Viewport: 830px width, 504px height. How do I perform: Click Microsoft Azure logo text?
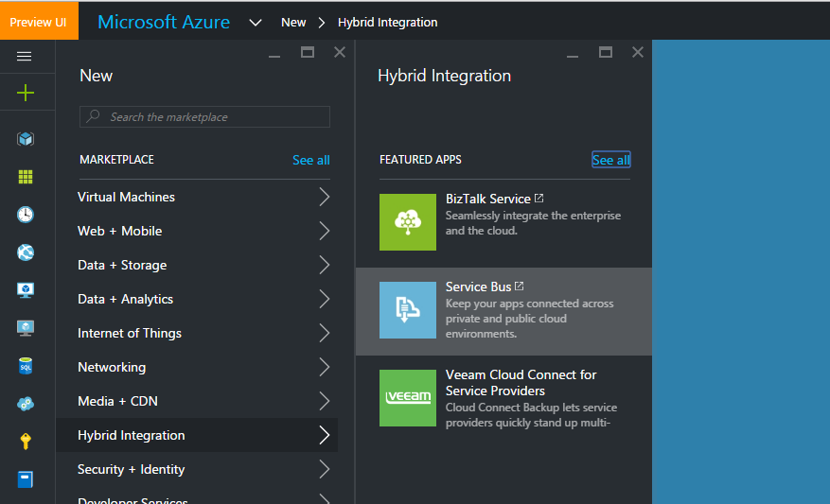[164, 22]
